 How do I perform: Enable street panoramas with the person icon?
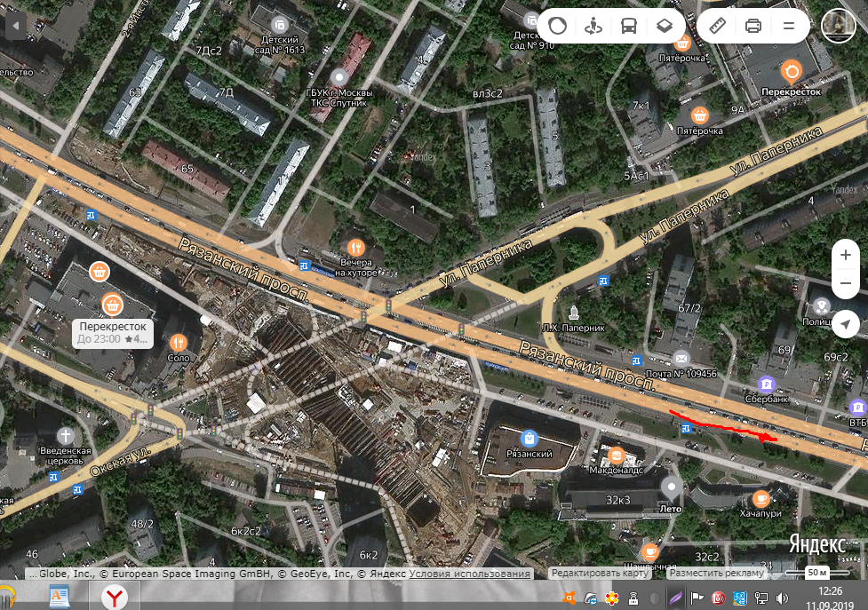tap(593, 26)
